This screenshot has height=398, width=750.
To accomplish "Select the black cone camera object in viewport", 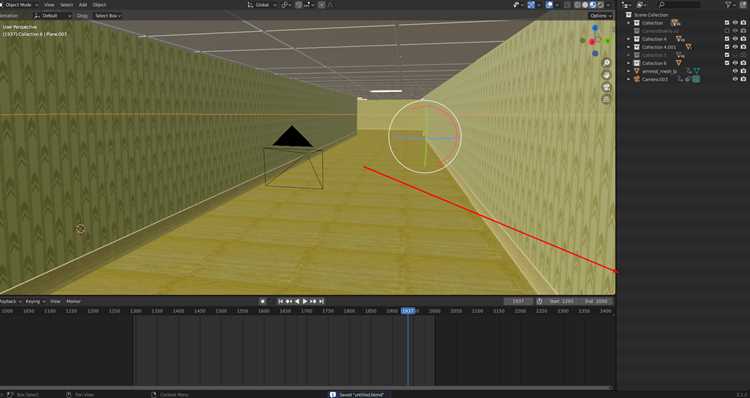I will click(292, 137).
